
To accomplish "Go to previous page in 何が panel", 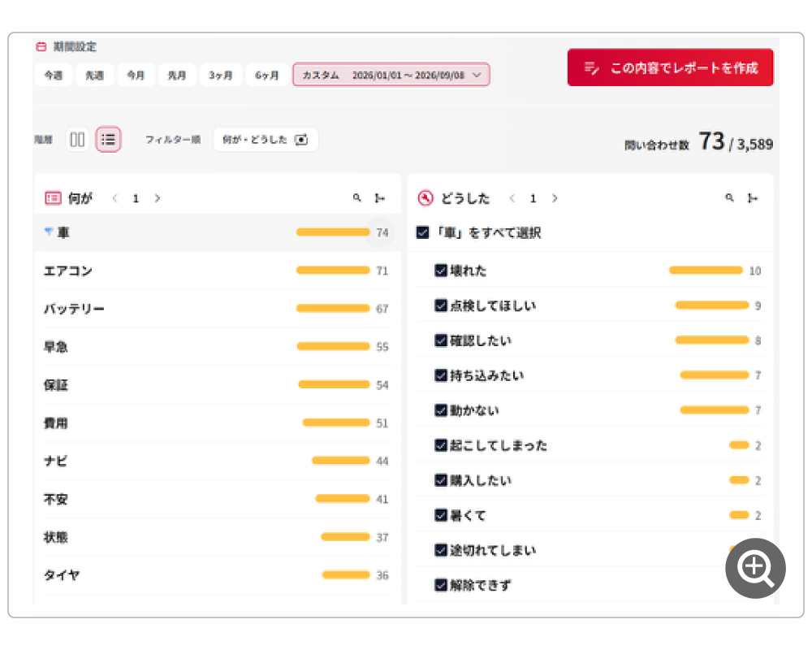I will [x=115, y=198].
